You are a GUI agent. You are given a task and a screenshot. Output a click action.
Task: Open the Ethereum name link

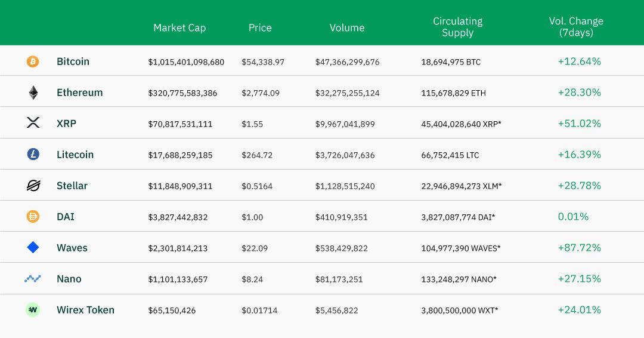coord(79,93)
